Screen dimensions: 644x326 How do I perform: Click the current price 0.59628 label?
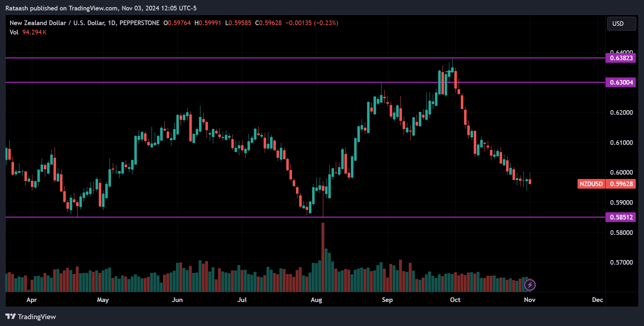pyautogui.click(x=621, y=184)
